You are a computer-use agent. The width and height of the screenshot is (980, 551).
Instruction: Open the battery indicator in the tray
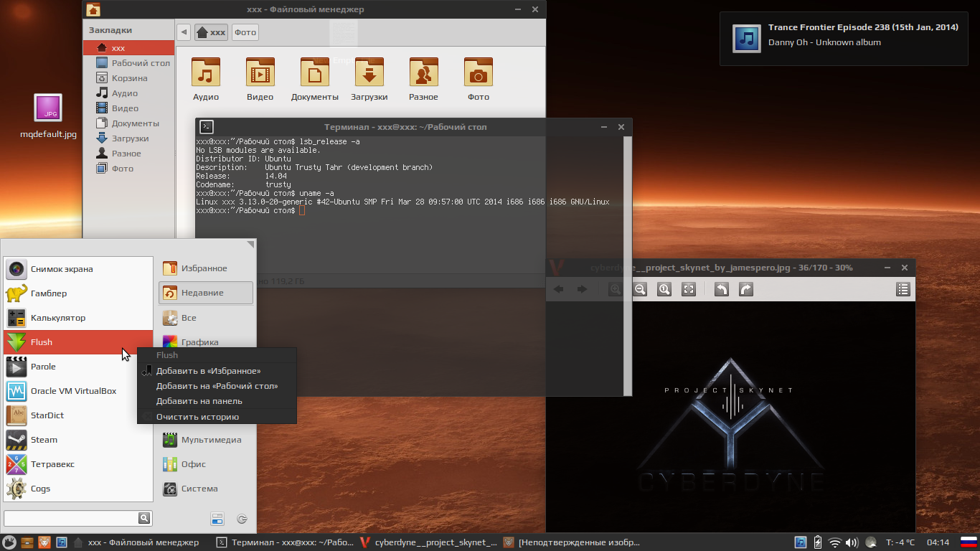point(817,542)
